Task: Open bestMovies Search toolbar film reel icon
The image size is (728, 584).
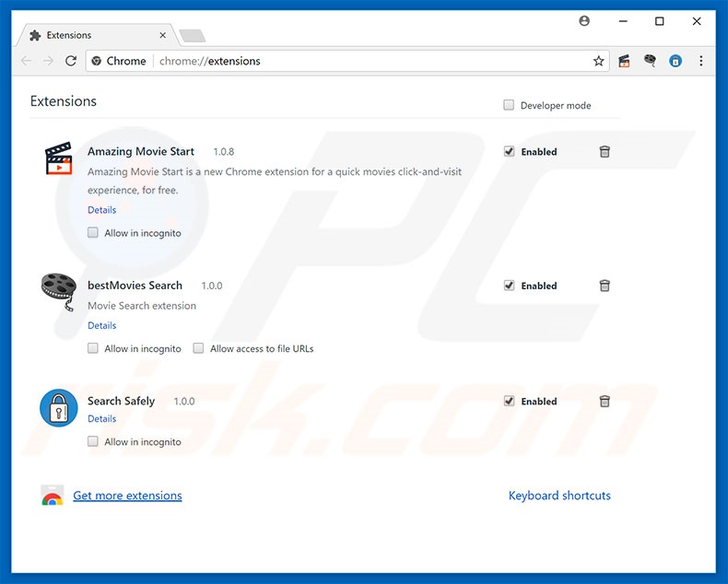Action: [x=650, y=61]
